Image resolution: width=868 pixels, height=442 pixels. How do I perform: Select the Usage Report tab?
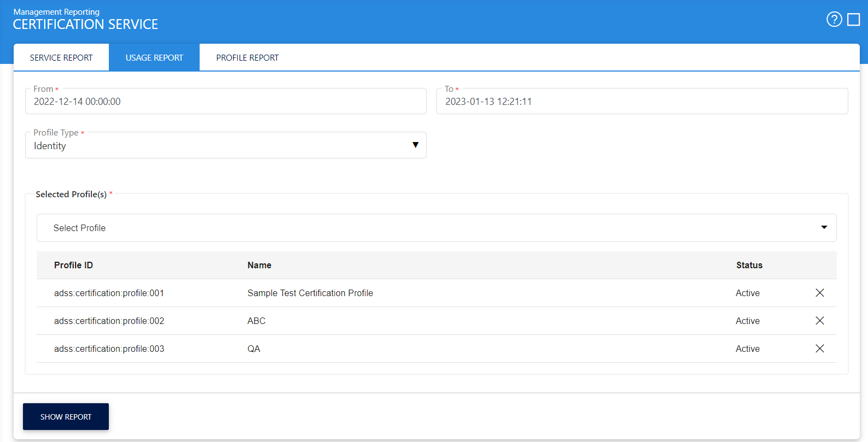[154, 57]
